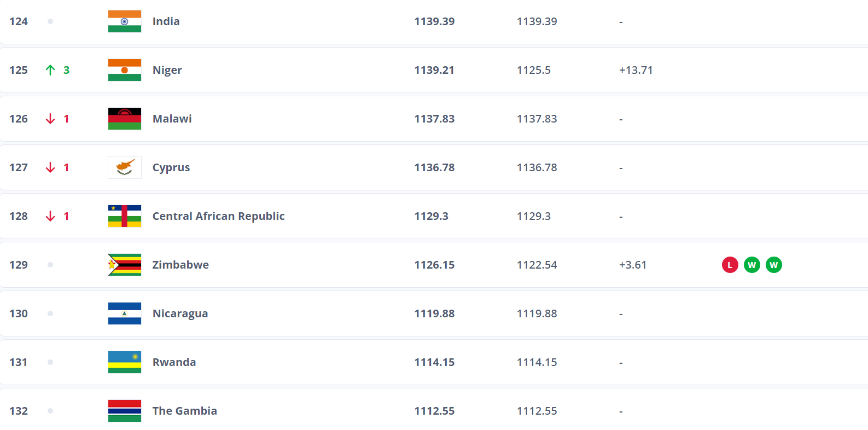Click Niger's green up arrow indicator
The height and width of the screenshot is (430, 868).
pyautogui.click(x=50, y=70)
